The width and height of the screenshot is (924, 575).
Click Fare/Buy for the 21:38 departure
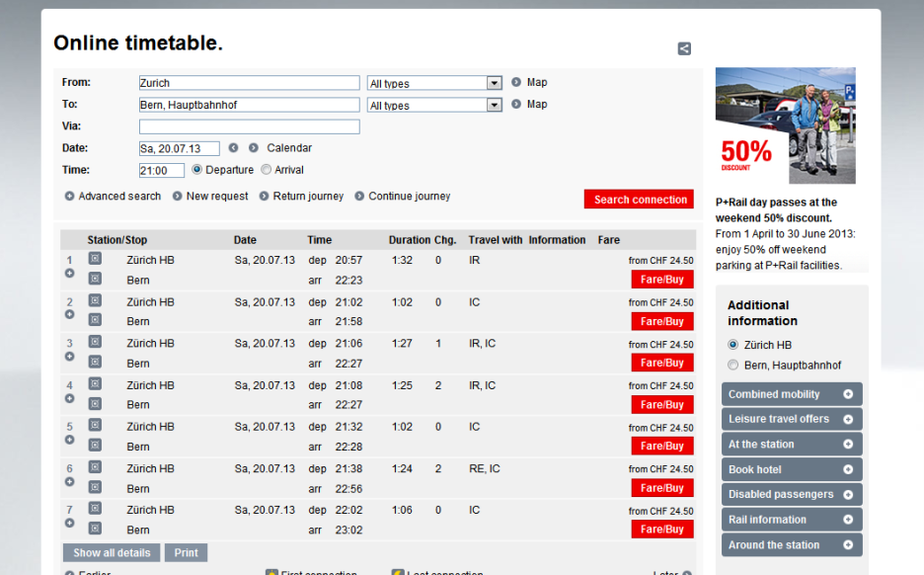pyautogui.click(x=662, y=487)
